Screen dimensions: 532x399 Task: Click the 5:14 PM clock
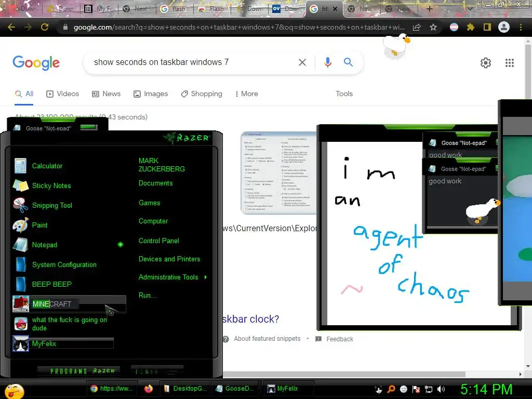486,389
